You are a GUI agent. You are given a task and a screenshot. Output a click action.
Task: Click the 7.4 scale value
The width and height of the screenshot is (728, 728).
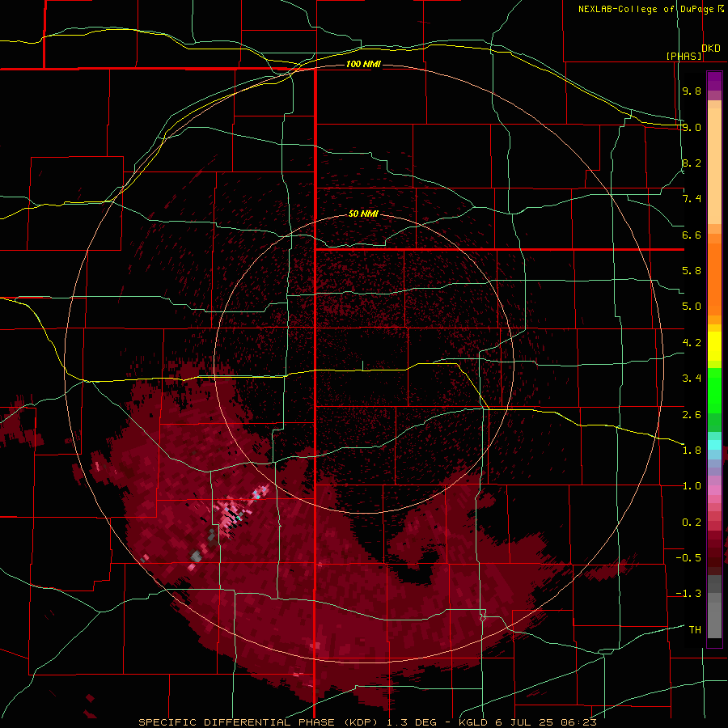coord(692,199)
